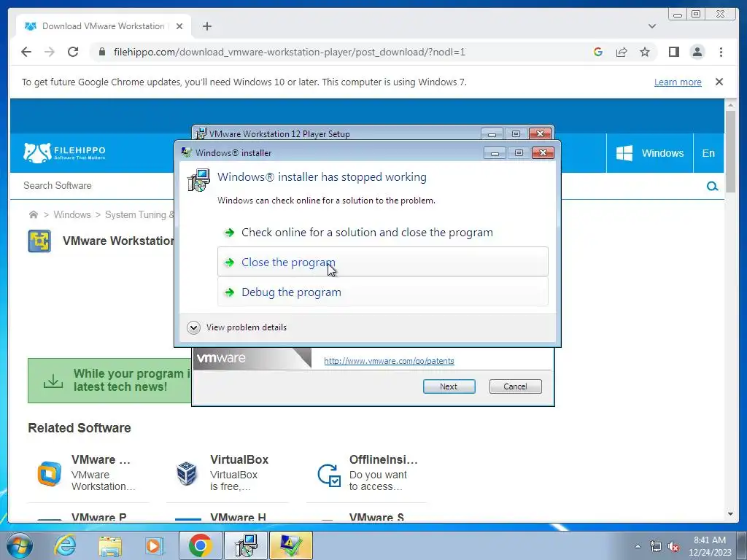Viewport: 747px width, 560px height.
Task: Open Windows Explorer from taskbar
Action: click(x=110, y=545)
